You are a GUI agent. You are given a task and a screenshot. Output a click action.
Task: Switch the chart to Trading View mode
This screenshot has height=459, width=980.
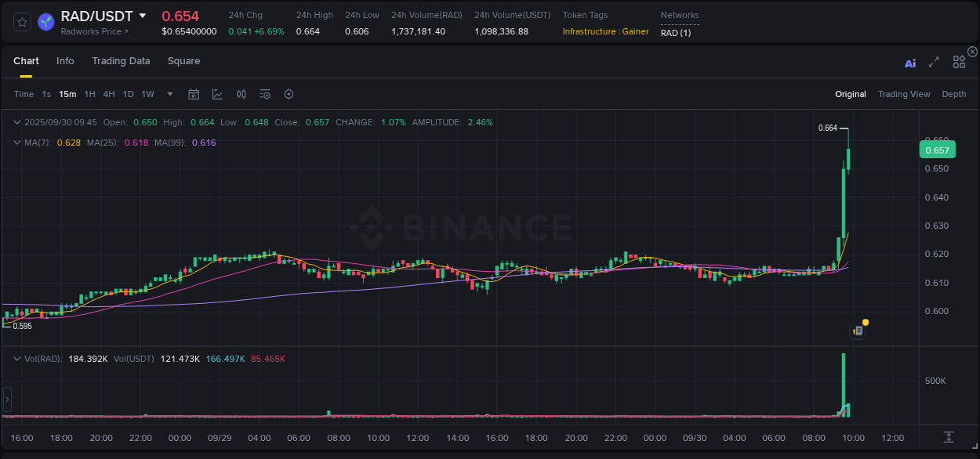click(x=904, y=93)
